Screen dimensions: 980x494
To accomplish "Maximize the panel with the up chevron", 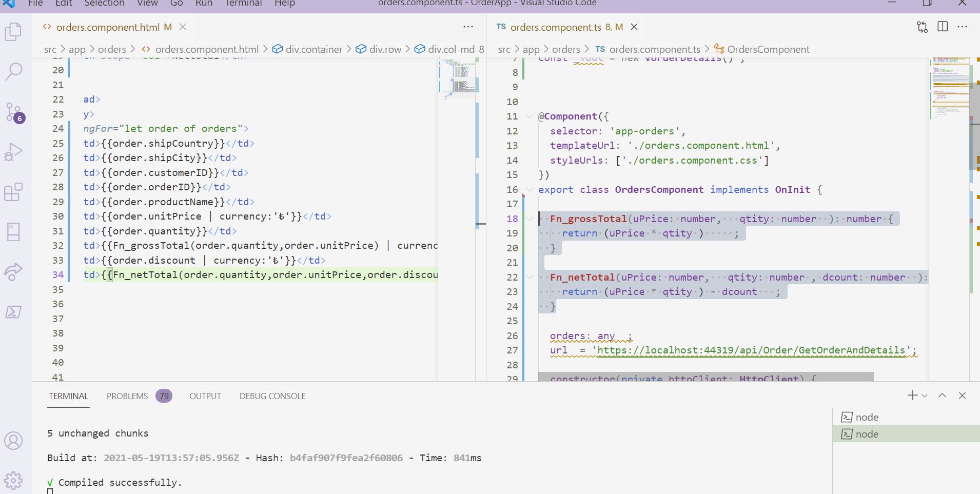I will (943, 396).
